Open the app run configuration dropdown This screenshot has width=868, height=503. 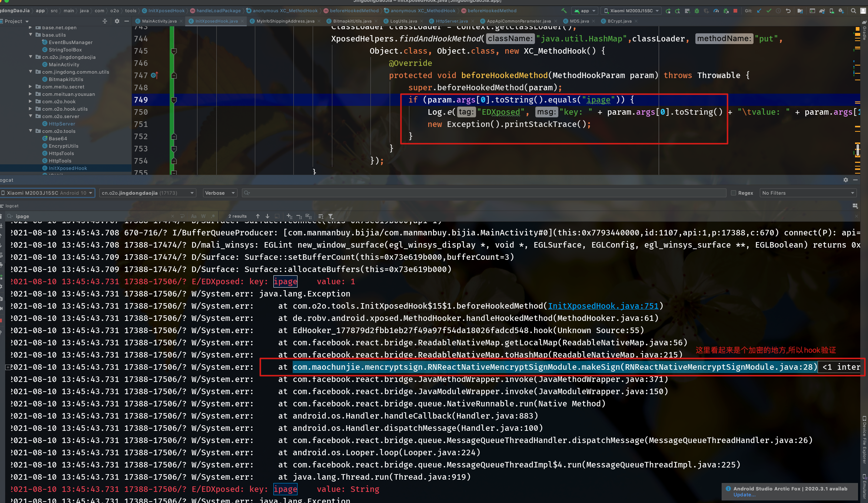coord(584,11)
